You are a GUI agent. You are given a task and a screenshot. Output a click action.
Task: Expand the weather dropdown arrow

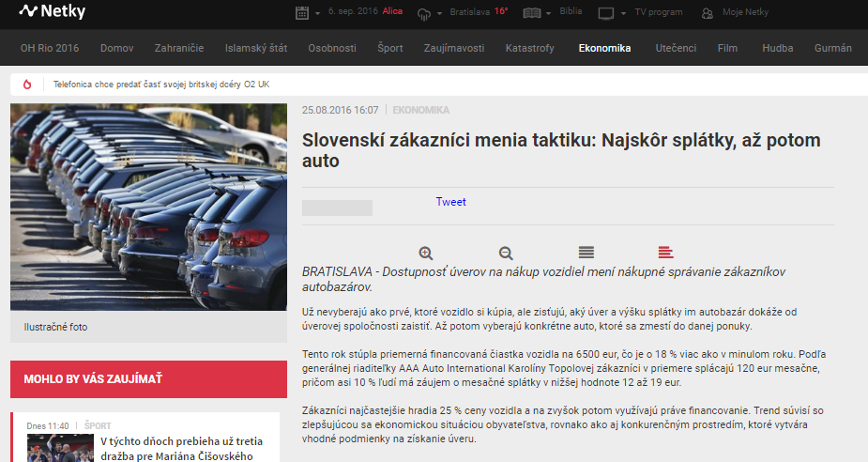[x=439, y=14]
